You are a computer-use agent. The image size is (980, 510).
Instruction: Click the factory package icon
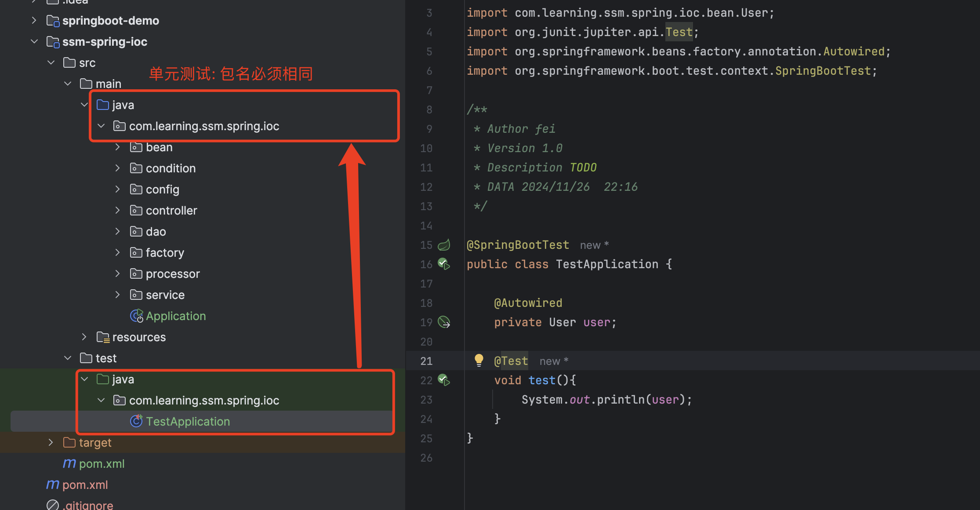pyautogui.click(x=136, y=253)
